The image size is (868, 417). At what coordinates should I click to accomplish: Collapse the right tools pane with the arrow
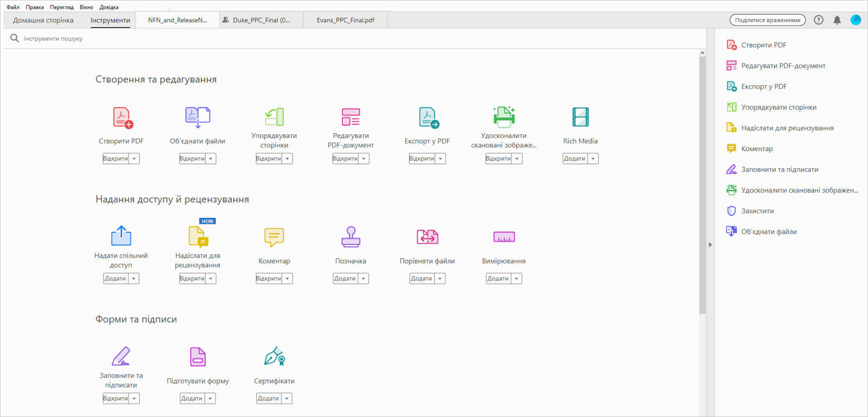tap(710, 244)
